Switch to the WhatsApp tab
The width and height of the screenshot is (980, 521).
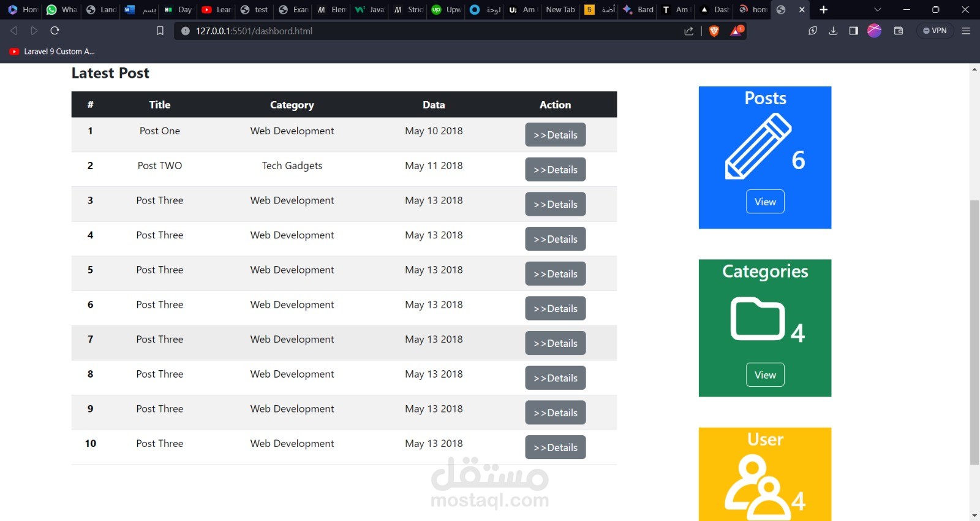pos(61,10)
